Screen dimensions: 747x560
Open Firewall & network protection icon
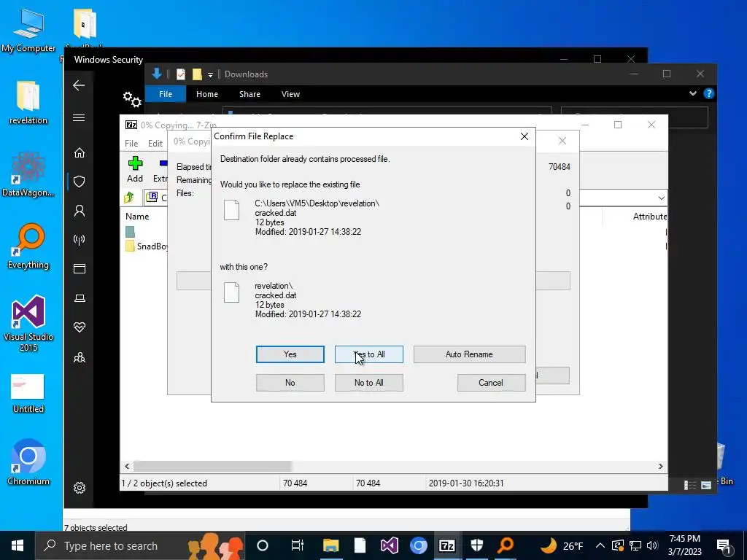click(79, 239)
